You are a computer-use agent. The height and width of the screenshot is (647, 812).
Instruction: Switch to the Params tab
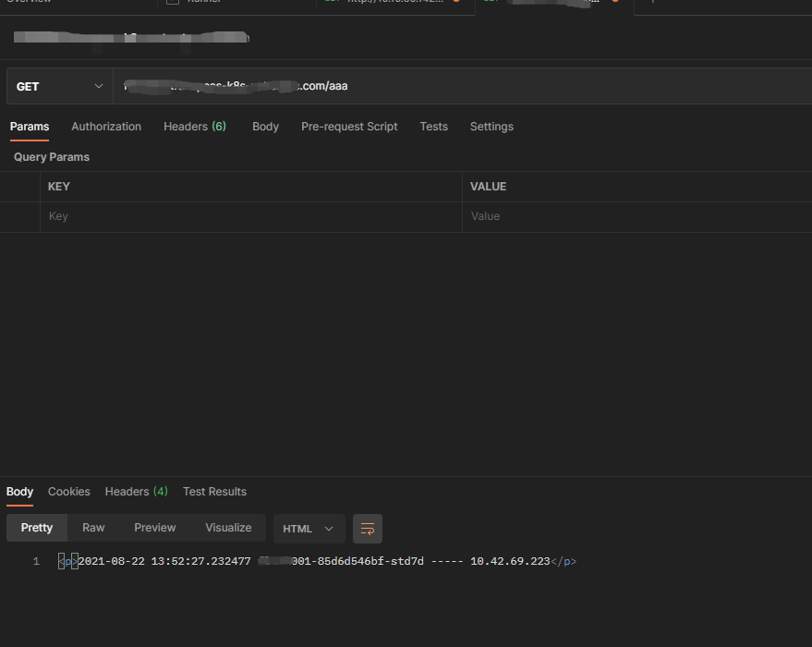click(30, 127)
